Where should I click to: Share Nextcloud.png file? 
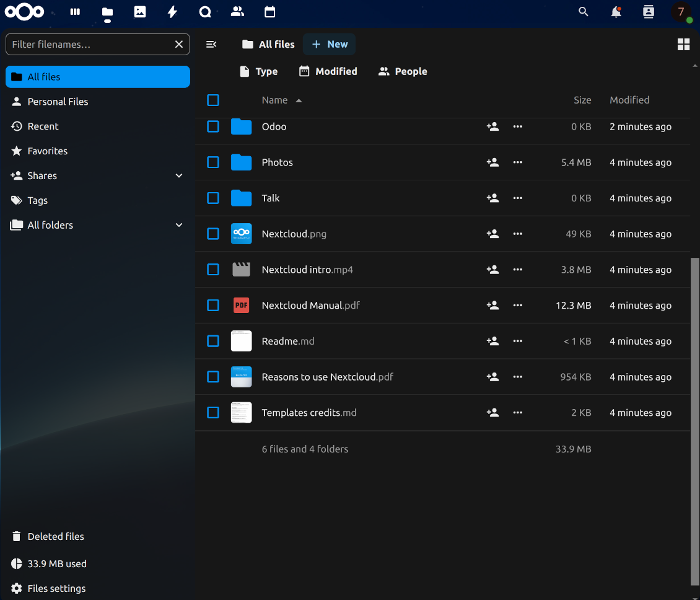pyautogui.click(x=492, y=234)
